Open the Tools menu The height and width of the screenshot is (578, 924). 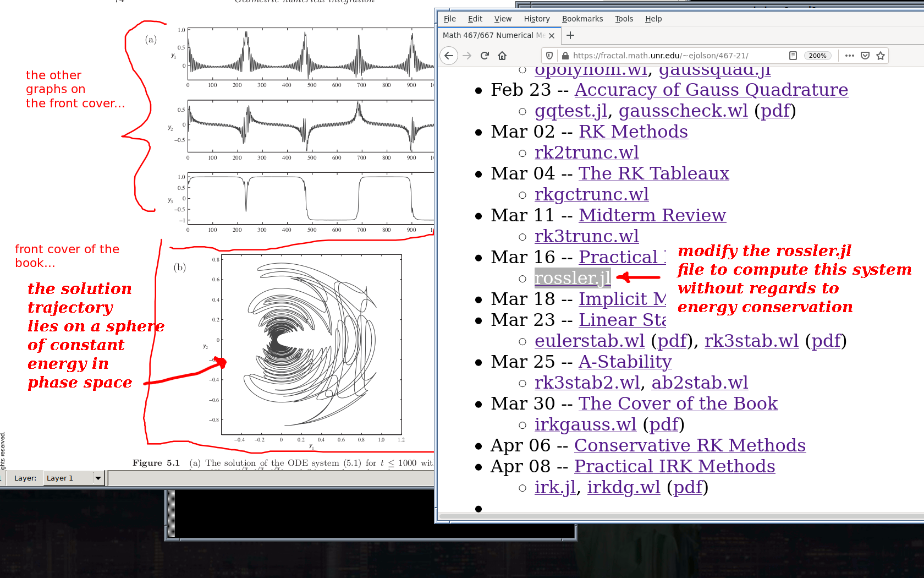(x=624, y=19)
